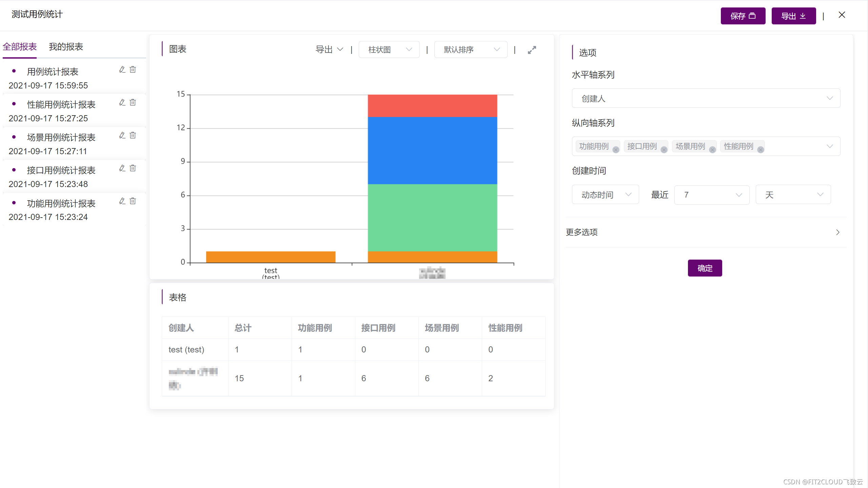
Task: Switch to 我的报表 tab
Action: (66, 47)
